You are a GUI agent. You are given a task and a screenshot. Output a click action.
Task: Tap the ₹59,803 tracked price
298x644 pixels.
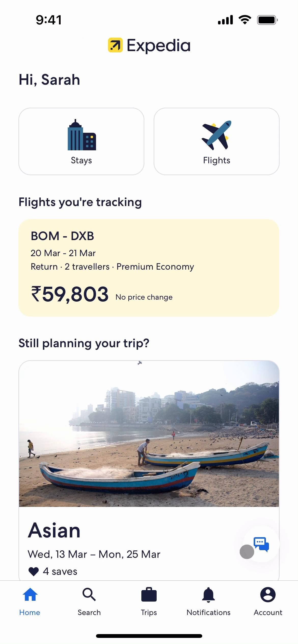(x=70, y=294)
